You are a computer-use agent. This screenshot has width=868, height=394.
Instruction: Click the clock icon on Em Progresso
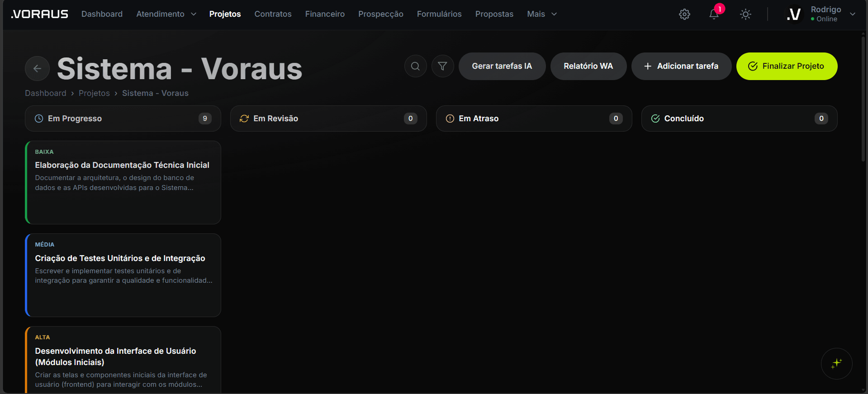click(x=39, y=119)
